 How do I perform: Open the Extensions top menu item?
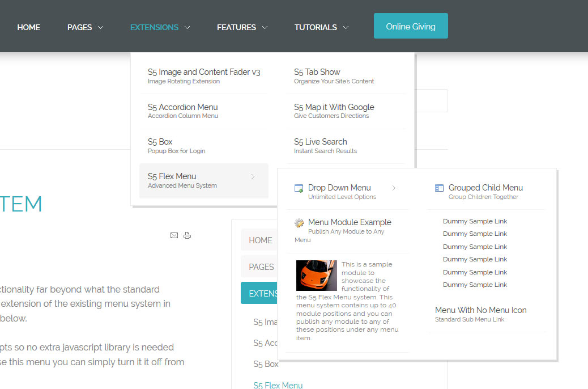[154, 27]
